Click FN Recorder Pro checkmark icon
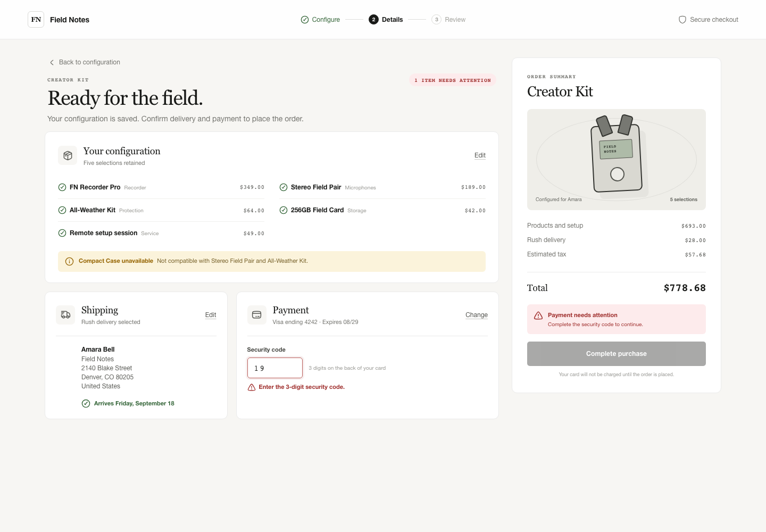 point(62,187)
